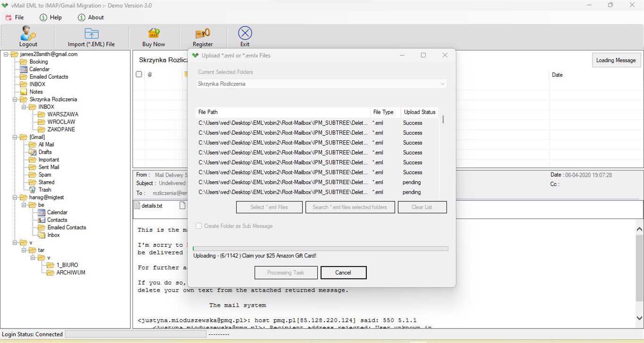644x343 pixels.
Task: Open the Current Selected Folders dropdown
Action: [442, 84]
